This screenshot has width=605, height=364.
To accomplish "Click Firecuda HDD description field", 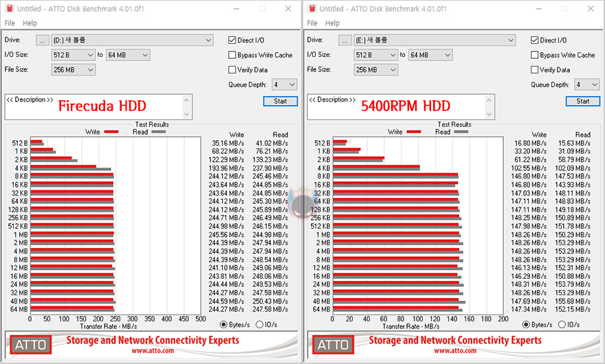I will (98, 107).
